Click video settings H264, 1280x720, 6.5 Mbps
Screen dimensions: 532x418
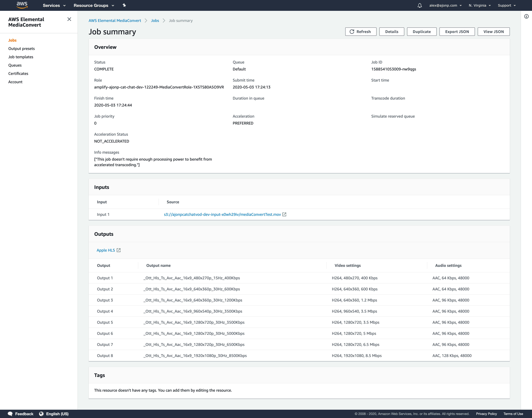(x=355, y=344)
